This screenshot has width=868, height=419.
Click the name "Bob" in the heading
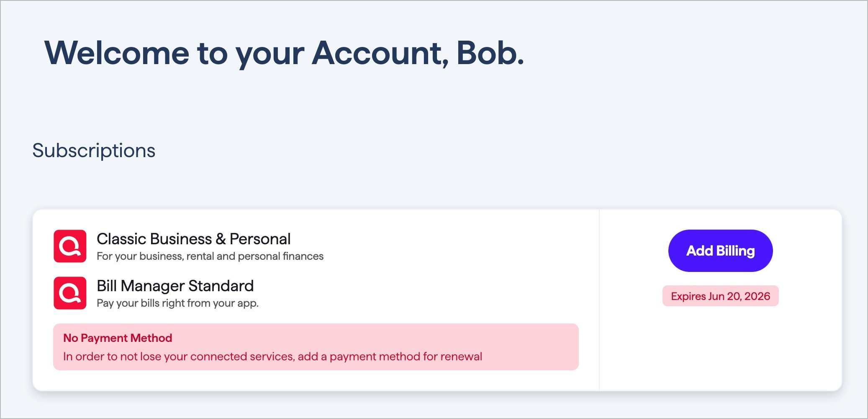[490, 53]
